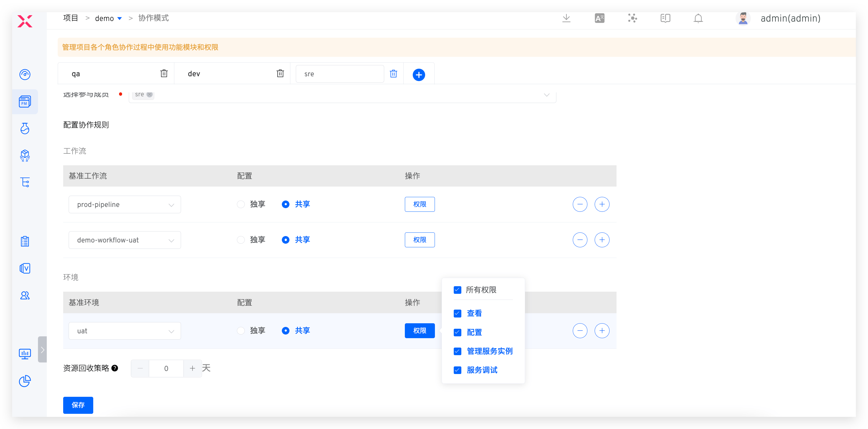This screenshot has width=868, height=429.
Task: Click the download icon in top bar
Action: click(566, 18)
